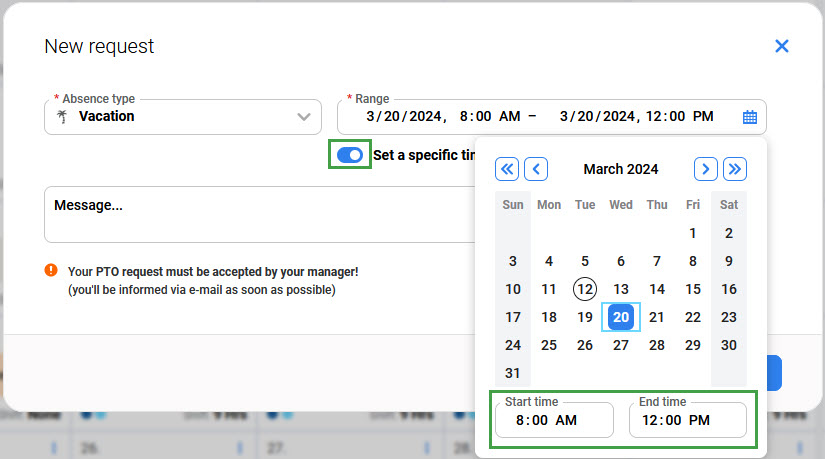Go to previous month arrow

[537, 169]
